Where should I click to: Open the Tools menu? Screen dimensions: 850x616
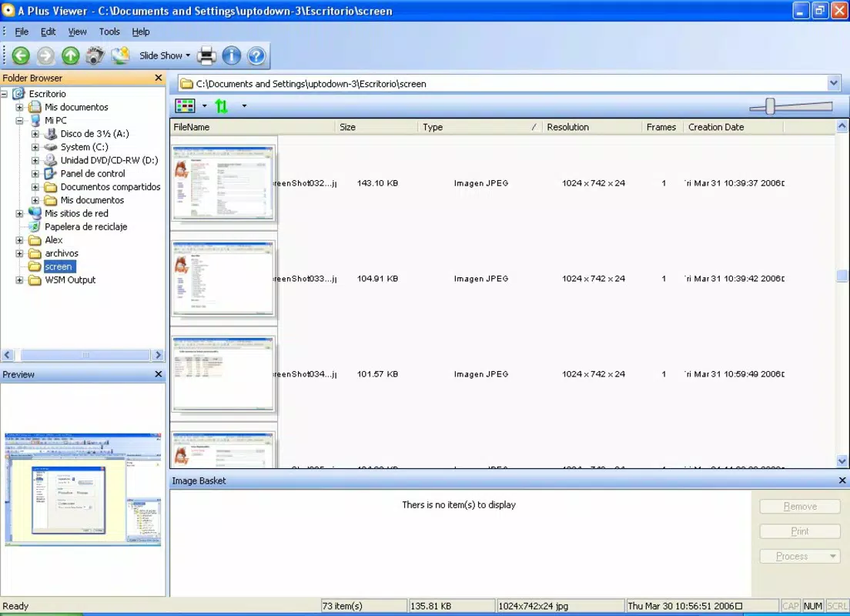tap(109, 32)
